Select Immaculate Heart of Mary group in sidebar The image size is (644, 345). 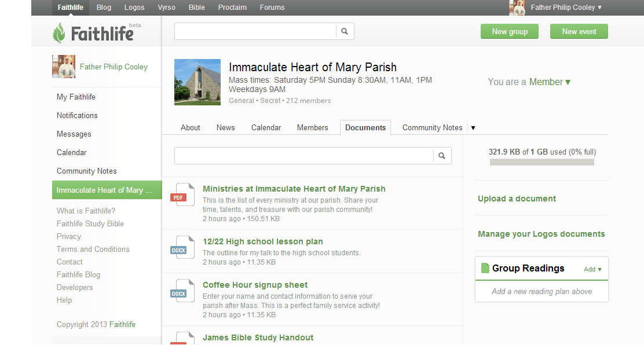(x=107, y=190)
